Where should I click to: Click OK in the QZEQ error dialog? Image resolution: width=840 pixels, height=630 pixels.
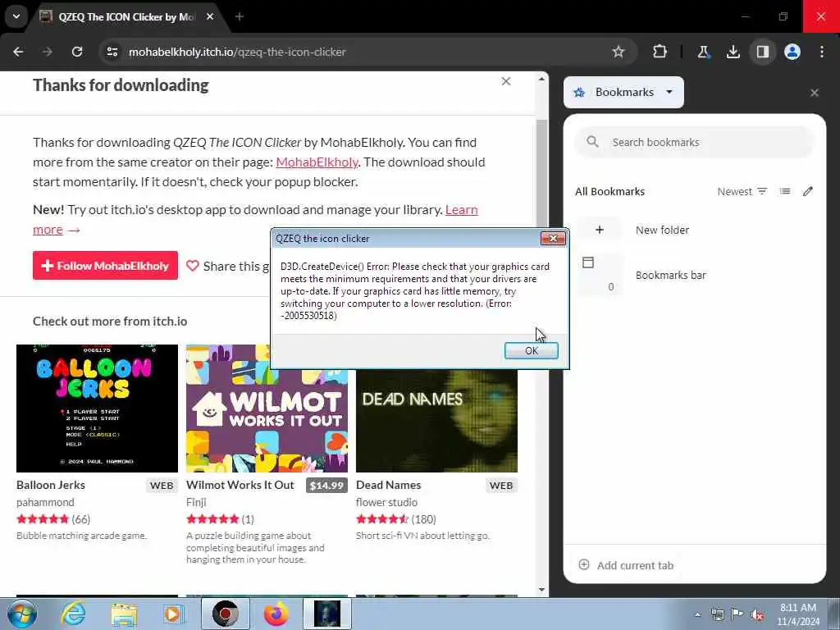[x=532, y=350]
